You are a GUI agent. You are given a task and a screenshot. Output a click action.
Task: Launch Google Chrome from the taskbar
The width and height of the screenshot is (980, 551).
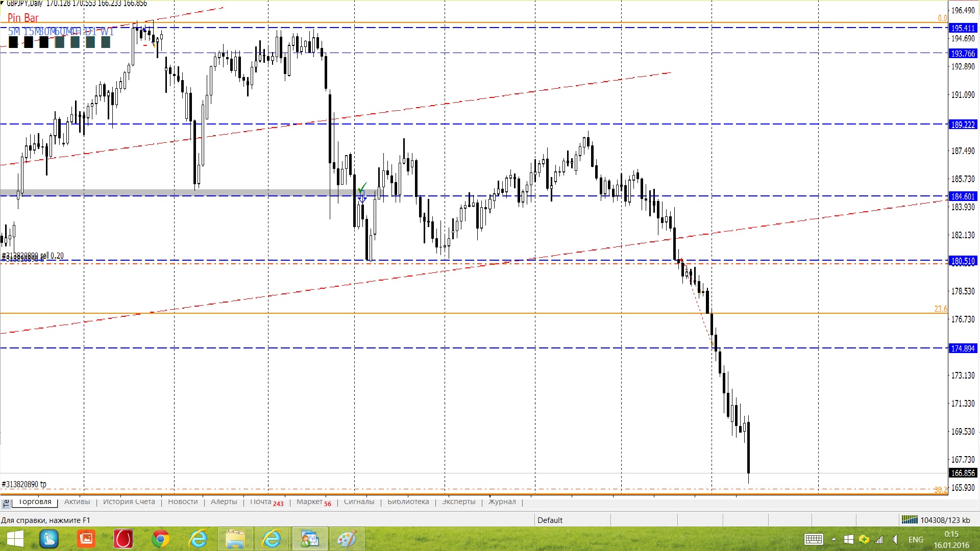pos(161,539)
